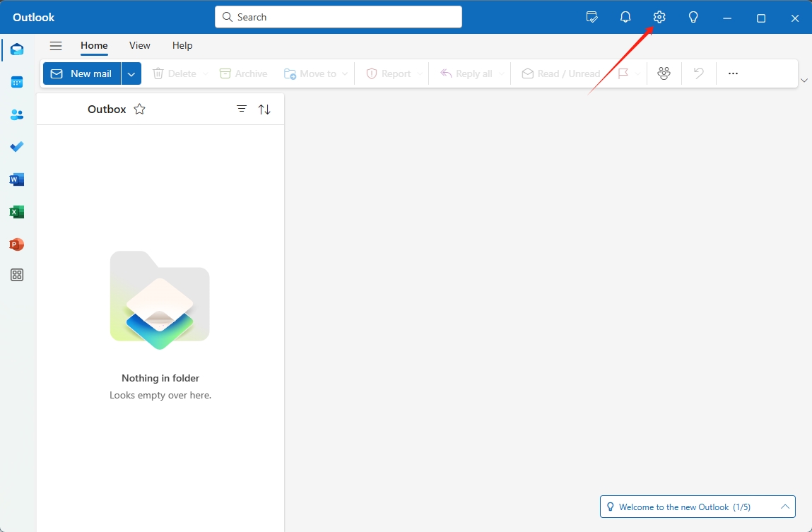The width and height of the screenshot is (812, 532).
Task: Expand the New mail dropdown arrow
Action: coord(131,73)
